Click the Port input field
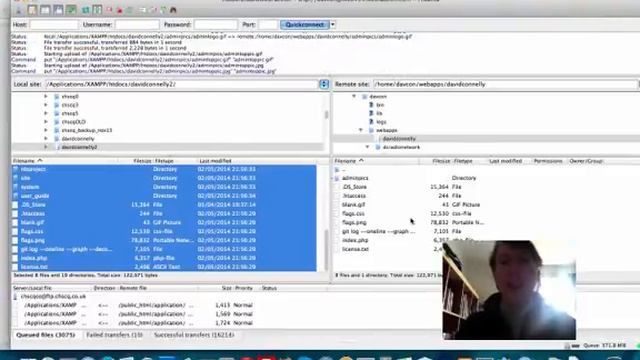This screenshot has width=640, height=360. pos(268,24)
